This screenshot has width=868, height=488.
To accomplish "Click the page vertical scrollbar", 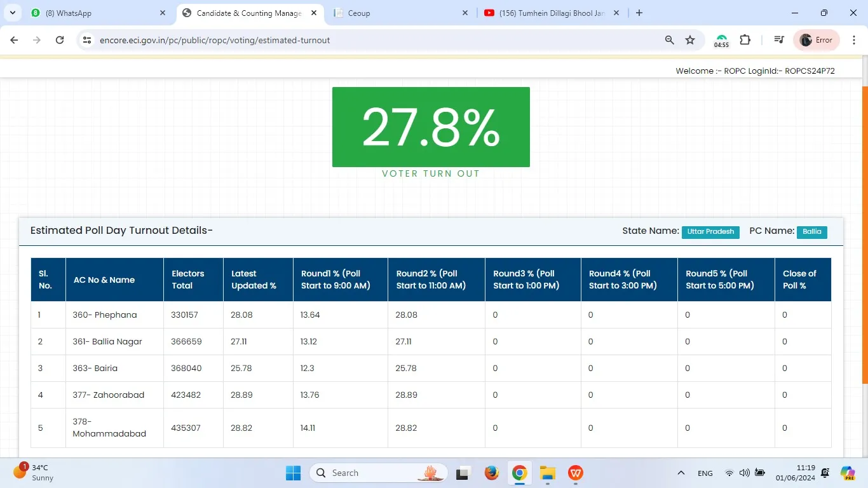I will (x=864, y=235).
